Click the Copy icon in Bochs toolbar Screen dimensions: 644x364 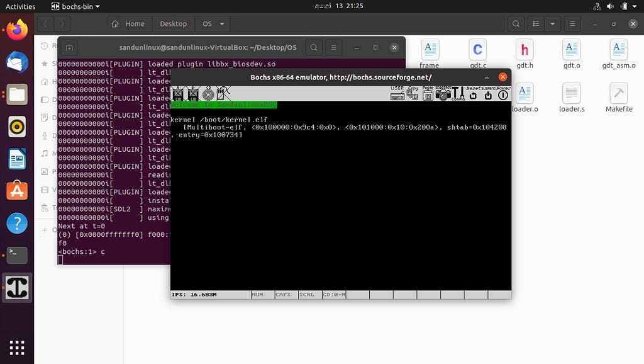point(413,94)
